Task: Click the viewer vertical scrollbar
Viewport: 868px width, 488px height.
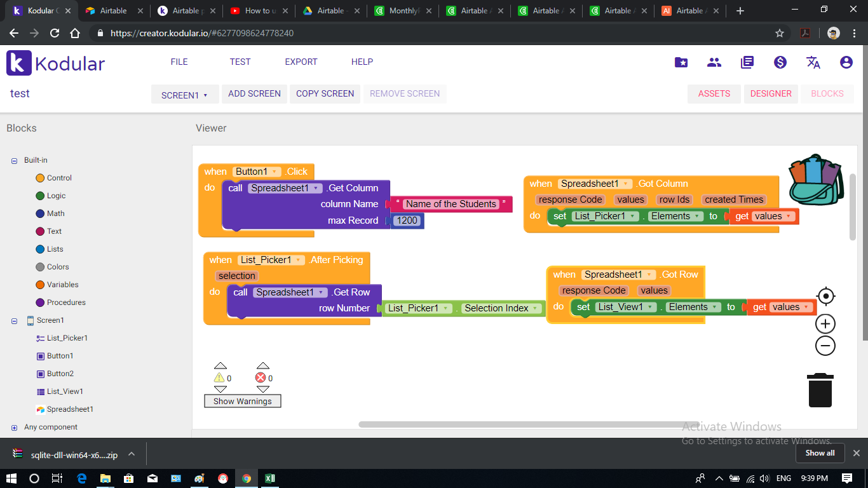Action: tap(853, 207)
